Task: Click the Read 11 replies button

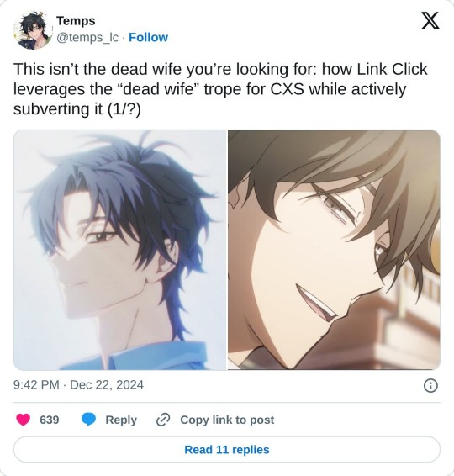Action: coord(227,450)
